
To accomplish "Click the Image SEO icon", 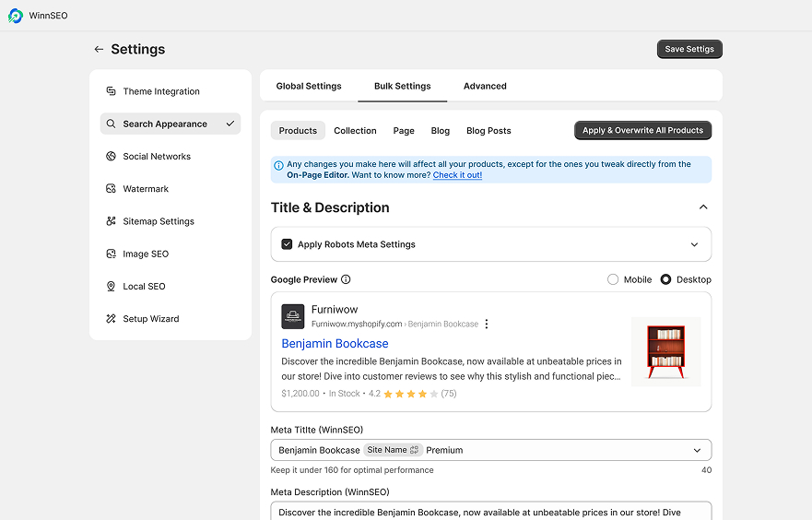I will (x=111, y=254).
